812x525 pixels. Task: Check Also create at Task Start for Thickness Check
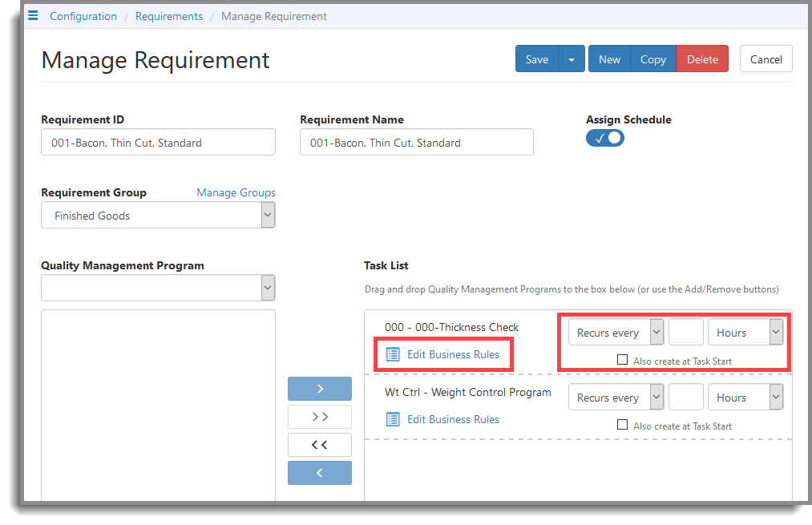(x=623, y=359)
